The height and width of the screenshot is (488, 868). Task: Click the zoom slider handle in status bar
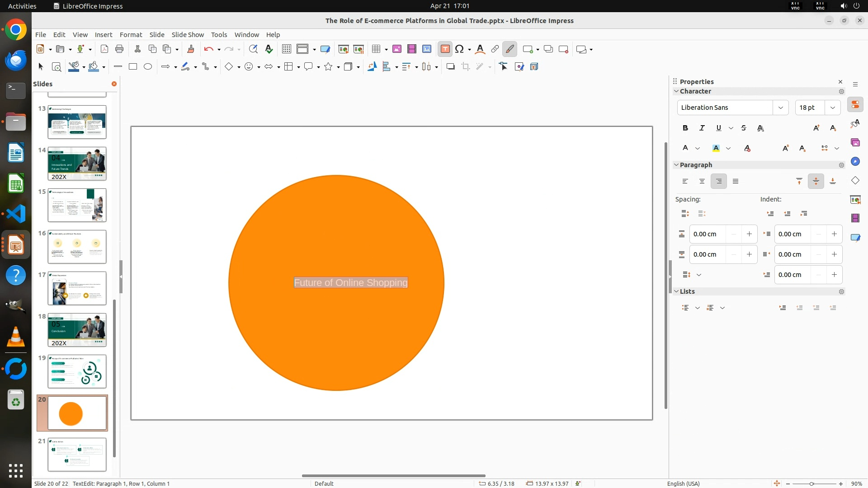coord(811,484)
